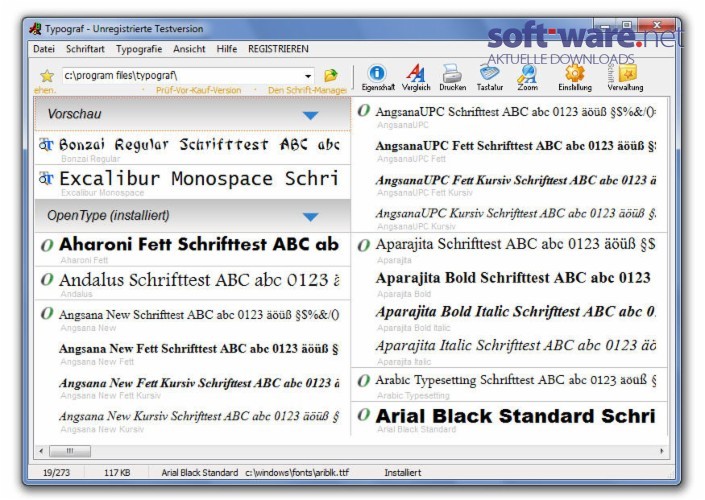Click the OpenType icon beside Aharoni Fett

(47, 245)
